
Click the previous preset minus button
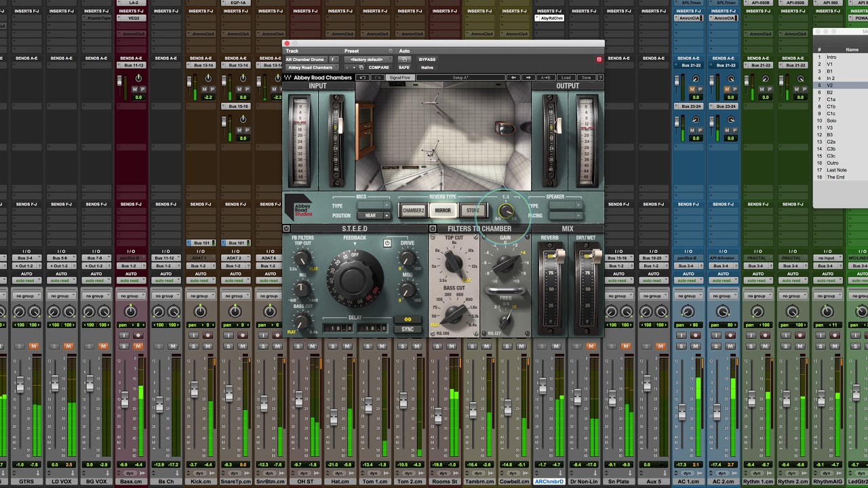[x=347, y=68]
